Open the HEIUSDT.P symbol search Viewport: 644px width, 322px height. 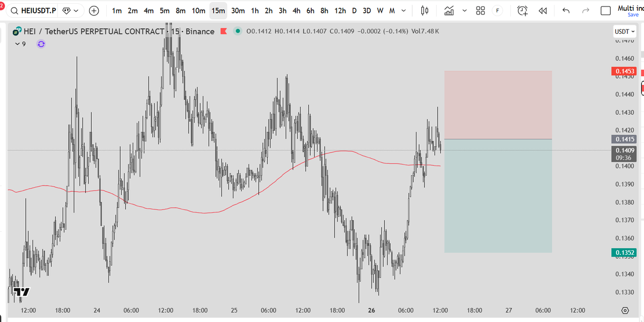tap(33, 11)
